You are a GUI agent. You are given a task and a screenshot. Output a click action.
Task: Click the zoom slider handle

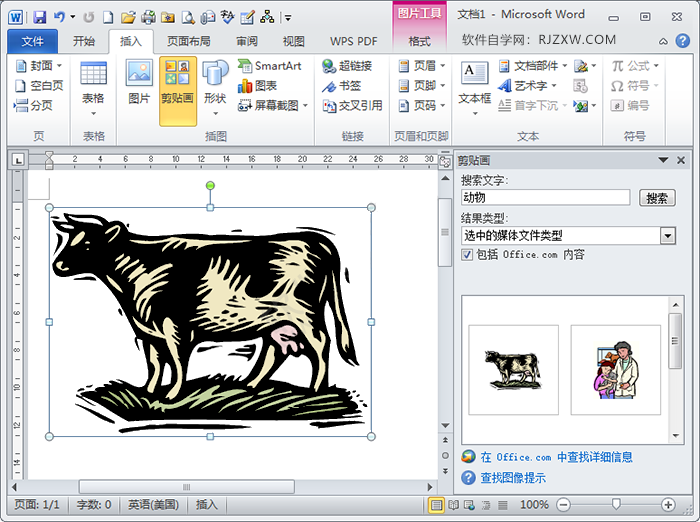point(616,505)
